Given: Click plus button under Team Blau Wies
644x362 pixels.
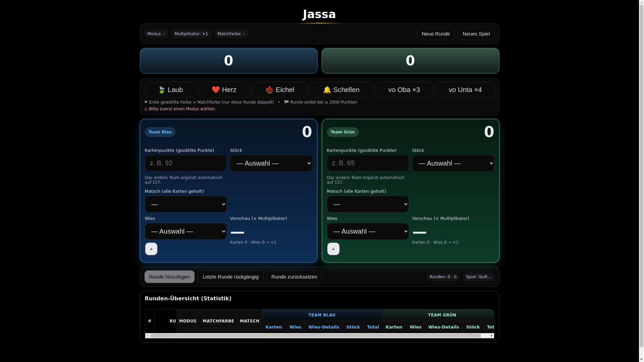Looking at the screenshot, I should tap(151, 249).
